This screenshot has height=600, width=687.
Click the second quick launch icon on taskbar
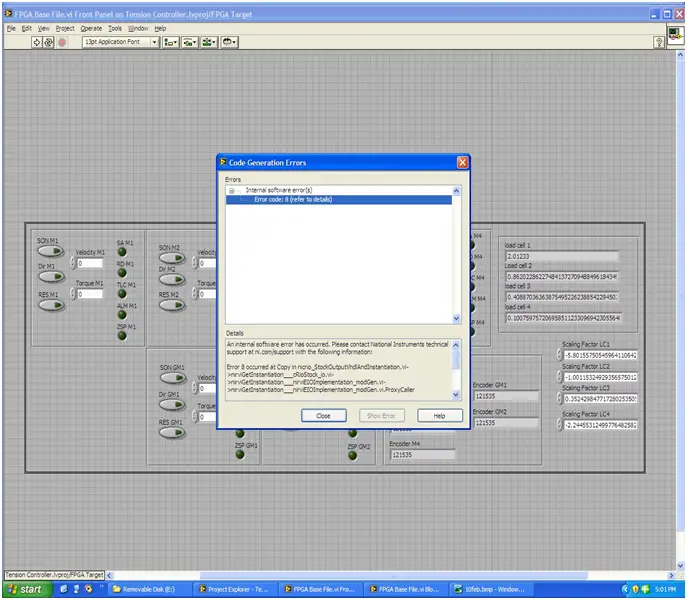tap(76, 589)
